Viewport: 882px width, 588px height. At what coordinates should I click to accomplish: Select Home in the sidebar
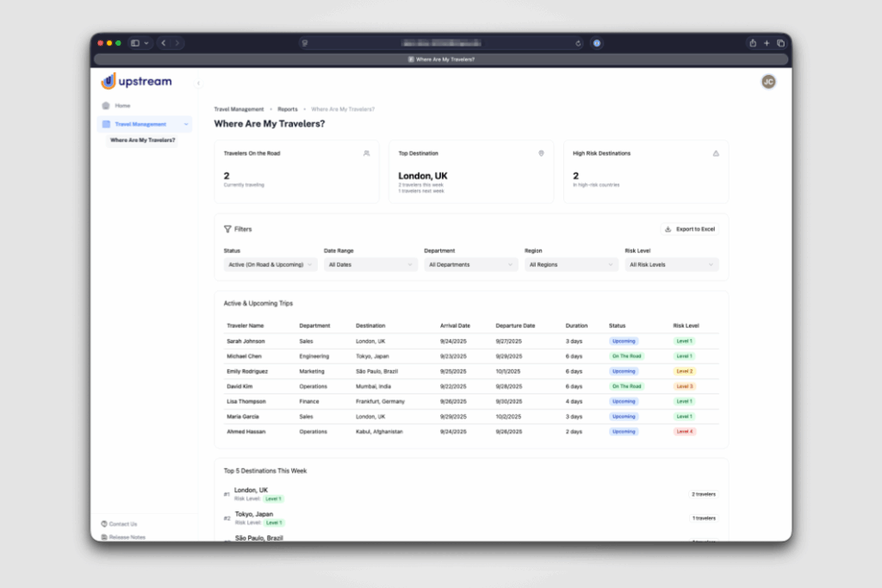click(122, 106)
